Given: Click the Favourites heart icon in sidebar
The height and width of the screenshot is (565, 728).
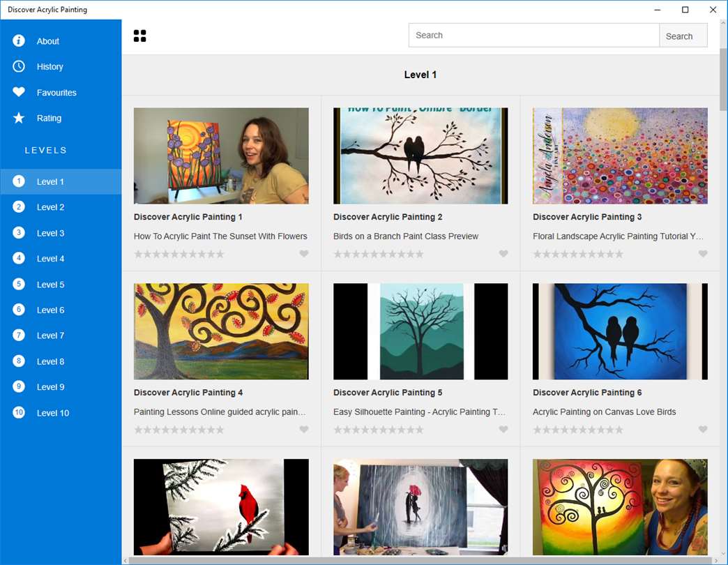Looking at the screenshot, I should (x=19, y=92).
